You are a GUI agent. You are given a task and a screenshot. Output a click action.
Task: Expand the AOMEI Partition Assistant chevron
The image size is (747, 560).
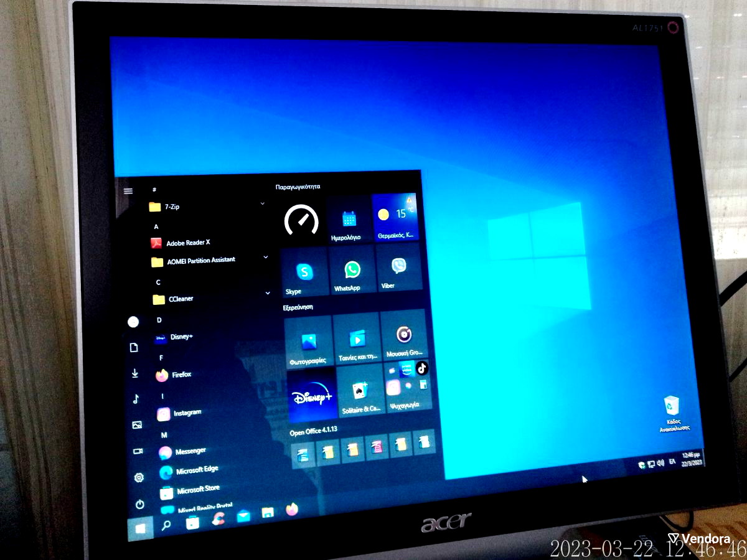tap(266, 257)
